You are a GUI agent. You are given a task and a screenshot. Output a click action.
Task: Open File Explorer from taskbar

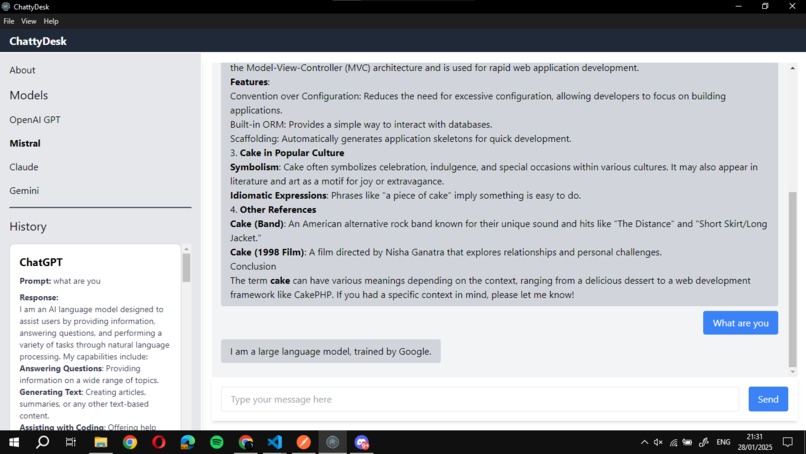pyautogui.click(x=101, y=442)
